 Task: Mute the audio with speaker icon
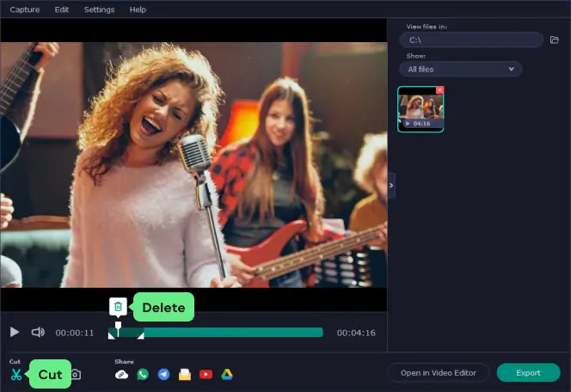pyautogui.click(x=38, y=332)
